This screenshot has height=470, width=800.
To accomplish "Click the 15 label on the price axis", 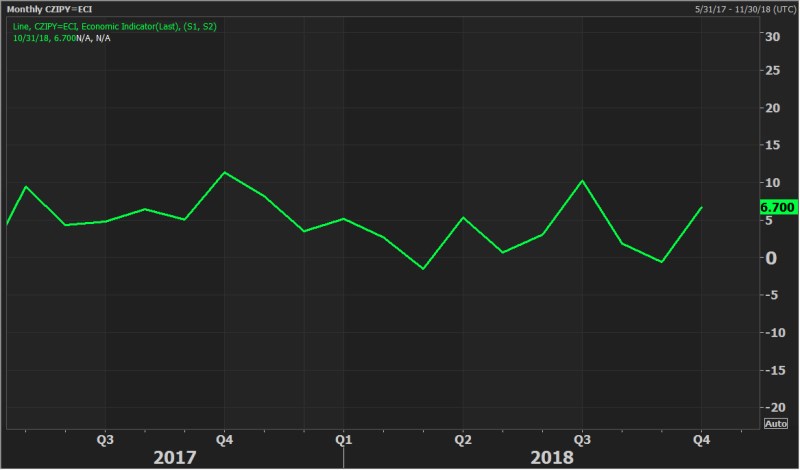I will [x=771, y=147].
